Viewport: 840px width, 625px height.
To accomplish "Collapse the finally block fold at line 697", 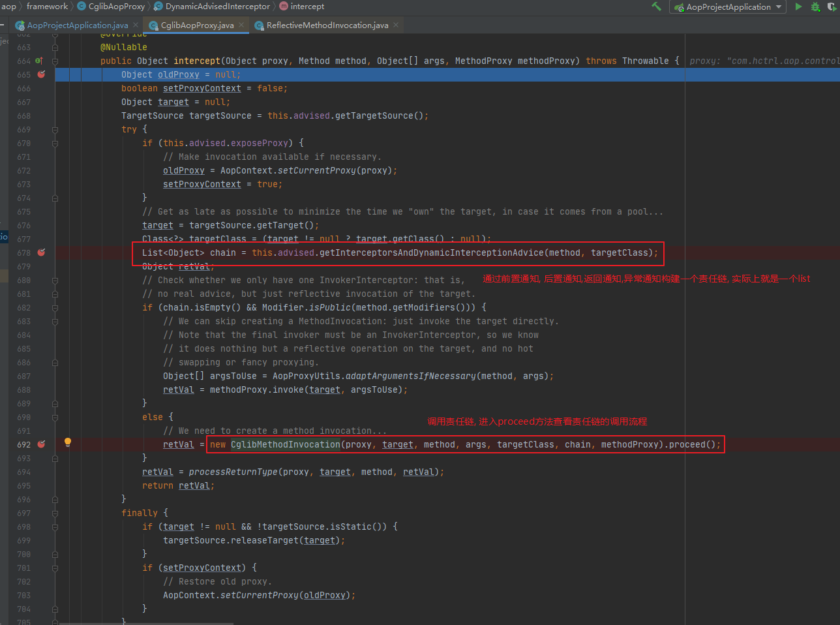I will 55,513.
